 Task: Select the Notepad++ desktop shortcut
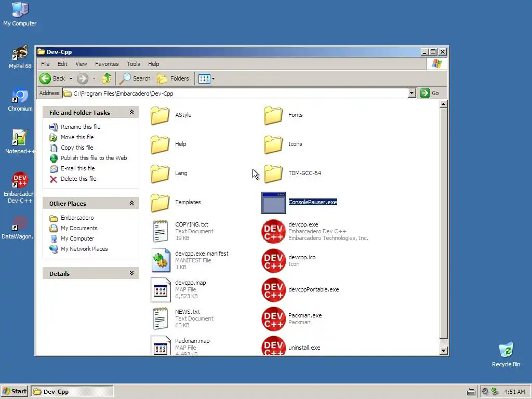pyautogui.click(x=20, y=142)
